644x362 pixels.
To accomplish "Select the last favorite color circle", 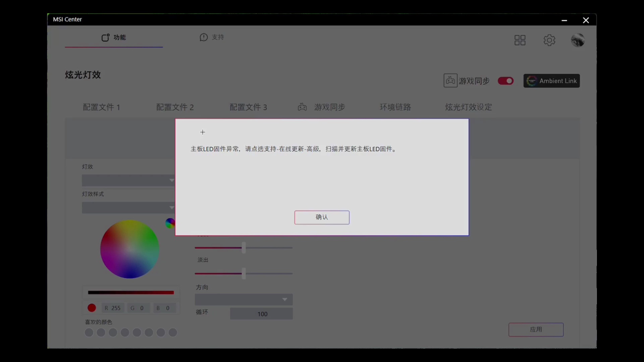I will [173, 333].
